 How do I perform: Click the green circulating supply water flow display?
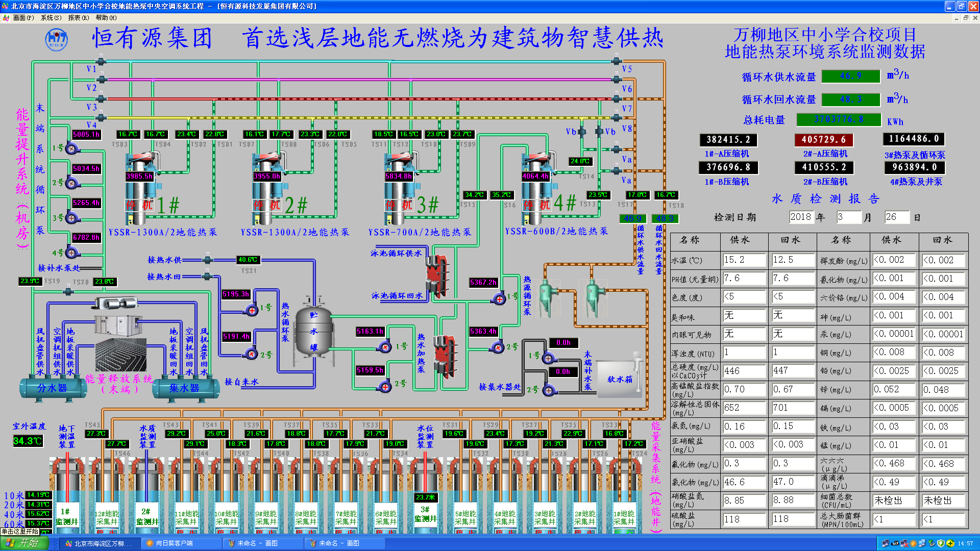851,76
